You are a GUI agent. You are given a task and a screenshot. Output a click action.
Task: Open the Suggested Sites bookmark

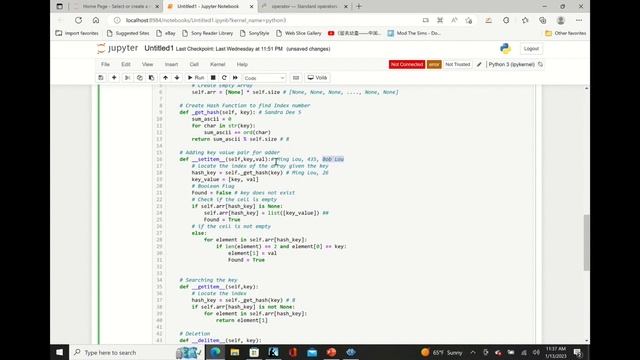tap(128, 33)
